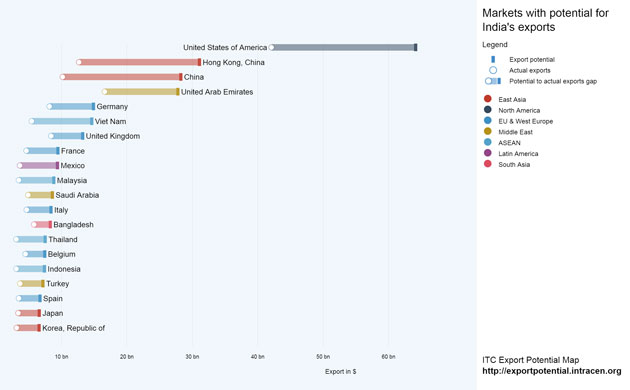
Task: Click the 'United Kingdom' label
Action: click(113, 136)
